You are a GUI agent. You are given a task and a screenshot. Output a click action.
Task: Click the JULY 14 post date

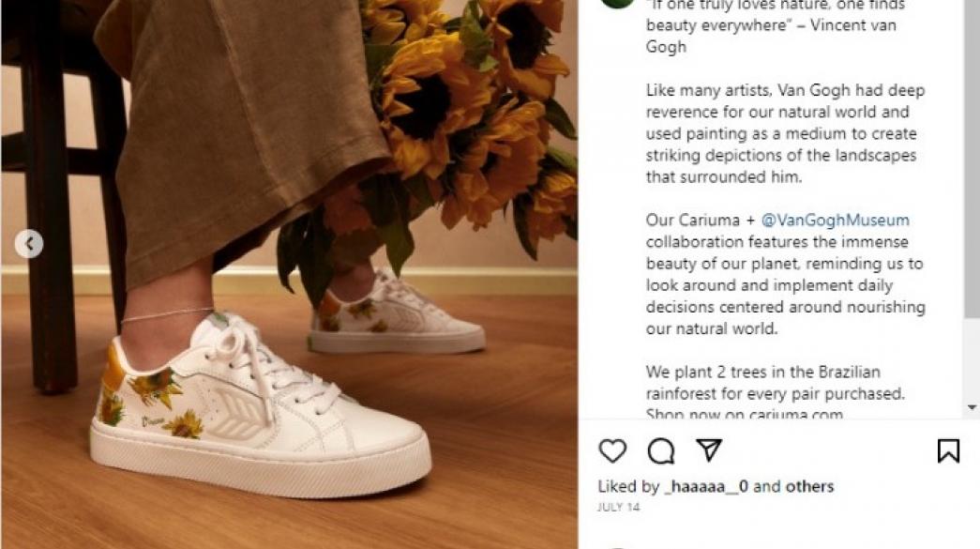point(618,507)
